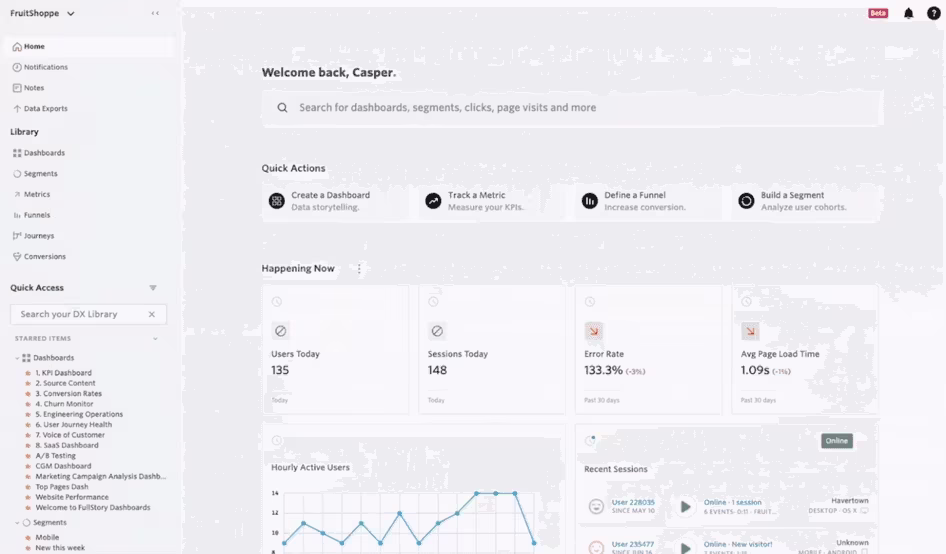Click clock icon on Hourly Active Users
The width and height of the screenshot is (946, 554).
(x=277, y=441)
